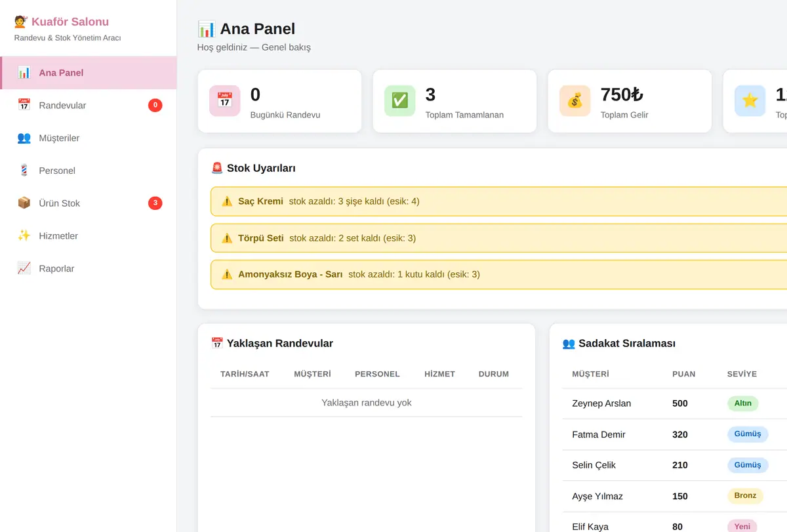
Task: Click the green checkmark icon on Toplam Tamamlanan card
Action: [400, 101]
